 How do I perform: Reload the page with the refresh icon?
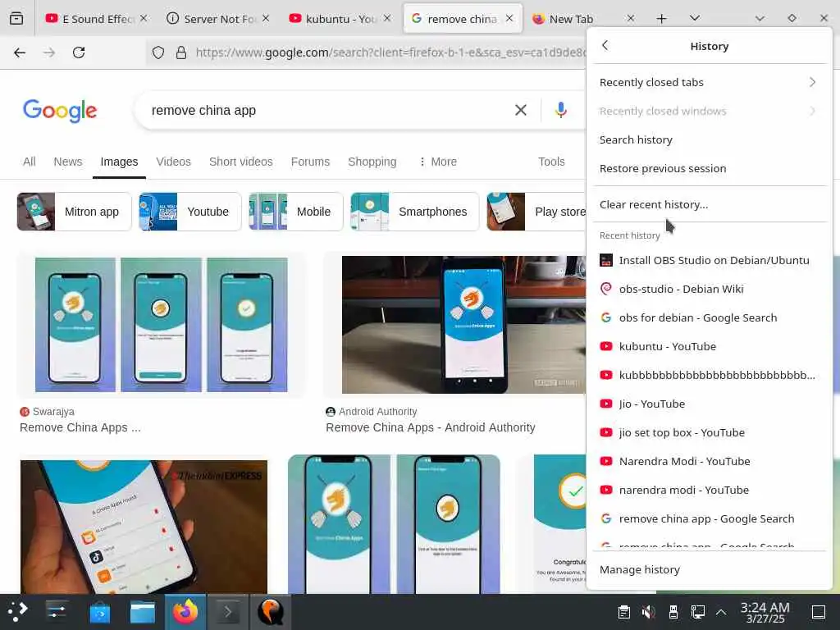pos(79,52)
